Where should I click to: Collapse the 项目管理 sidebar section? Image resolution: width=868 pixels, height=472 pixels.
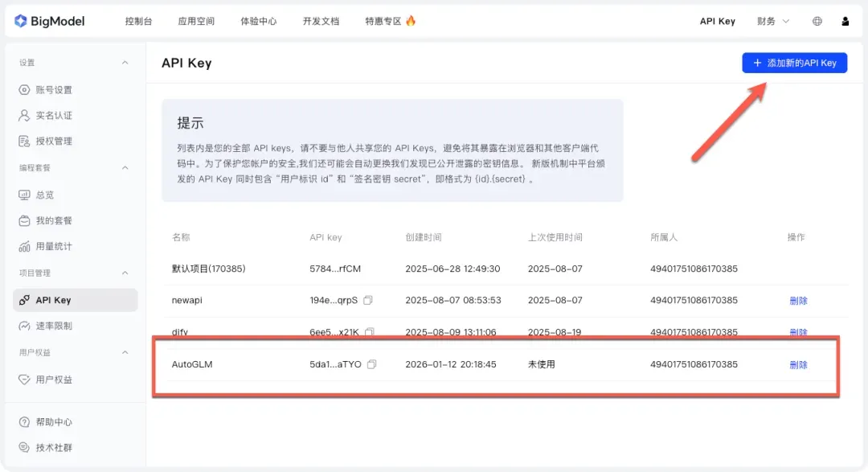click(125, 273)
